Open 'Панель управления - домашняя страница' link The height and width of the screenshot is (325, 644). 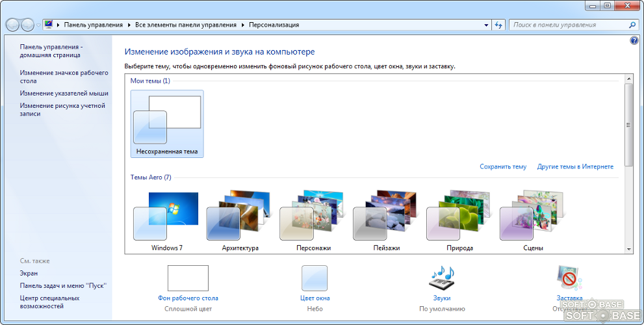point(51,51)
